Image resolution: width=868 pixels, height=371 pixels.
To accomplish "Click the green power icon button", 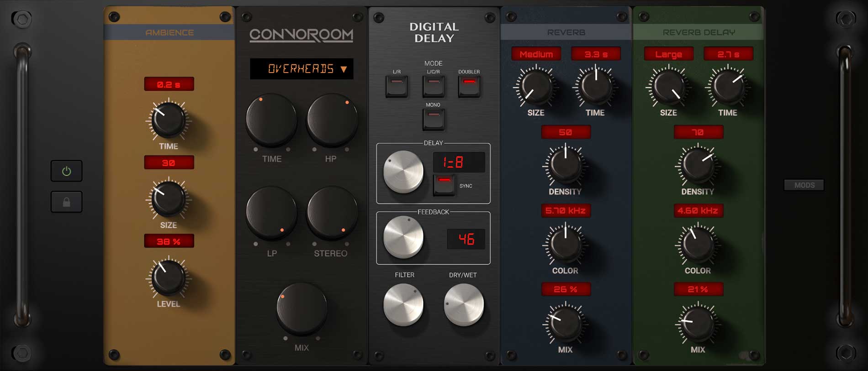I will point(67,171).
